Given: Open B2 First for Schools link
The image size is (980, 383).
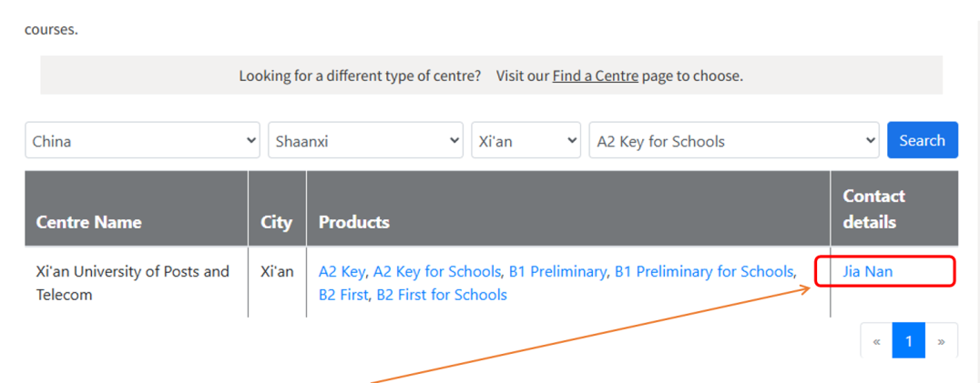Looking at the screenshot, I should (442, 295).
